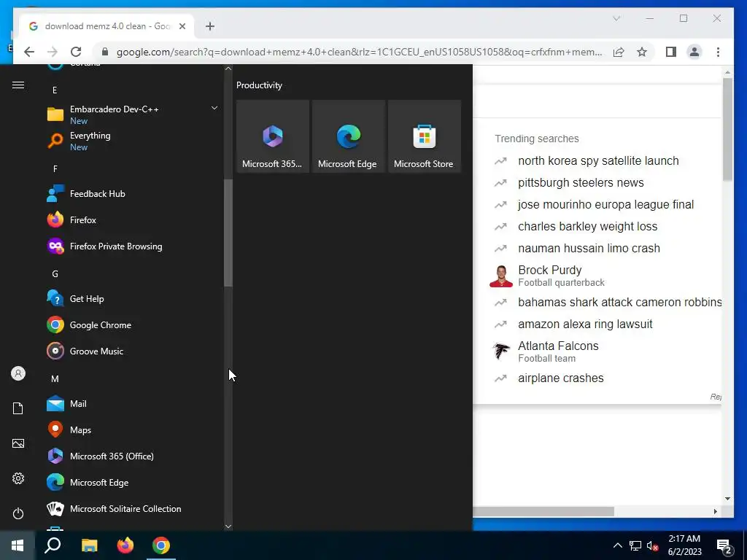Image resolution: width=747 pixels, height=560 pixels.
Task: Click Chrome page vertical scrollbar thumb
Action: [727, 129]
